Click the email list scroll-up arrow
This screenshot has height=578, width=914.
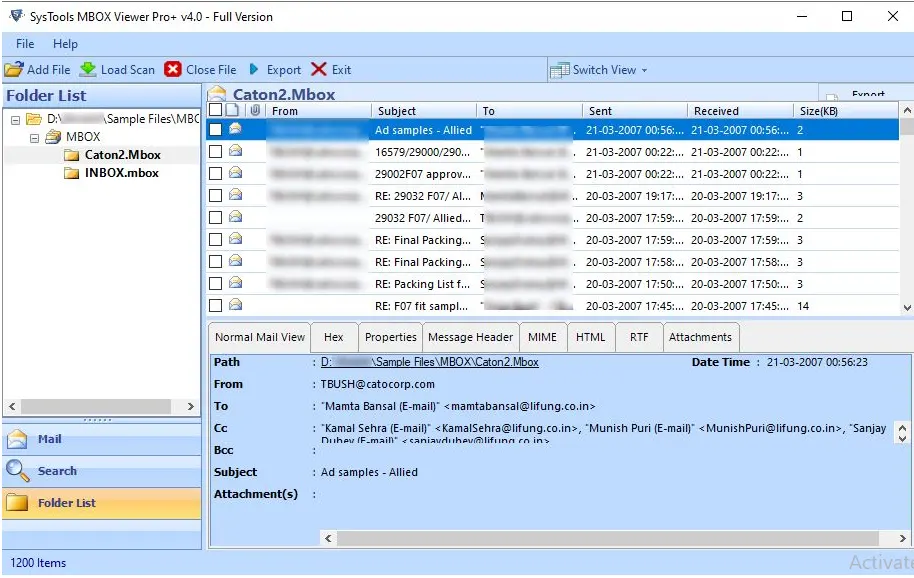tap(907, 110)
